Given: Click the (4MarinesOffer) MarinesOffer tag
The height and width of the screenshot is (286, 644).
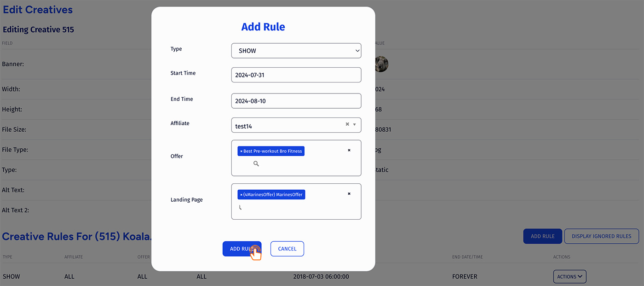Looking at the screenshot, I should [271, 195].
